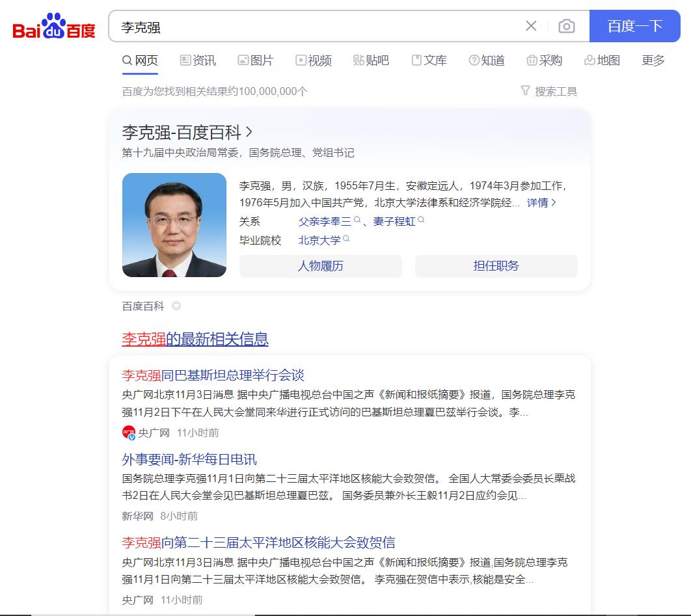
Task: Switch to the 资讯 tab
Action: pyautogui.click(x=198, y=60)
